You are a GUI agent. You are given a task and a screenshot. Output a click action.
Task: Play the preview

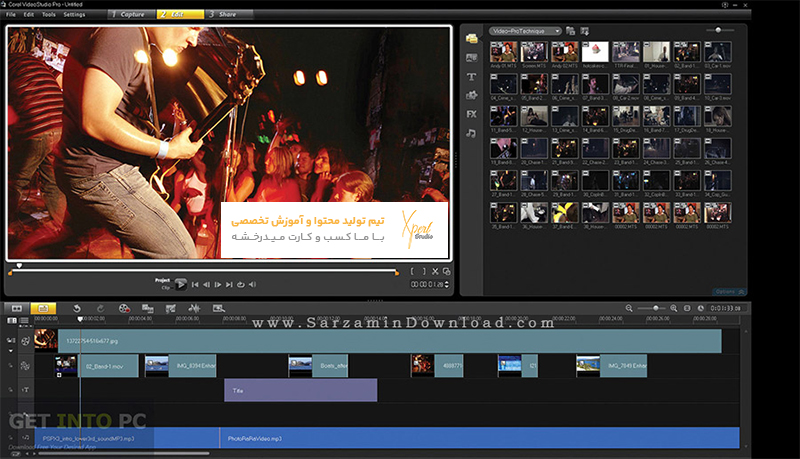pos(181,285)
